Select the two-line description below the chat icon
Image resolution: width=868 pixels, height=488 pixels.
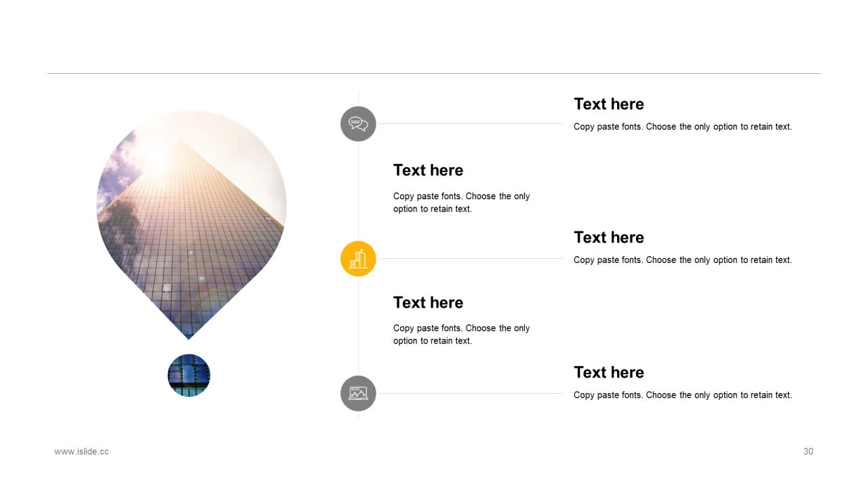click(x=462, y=203)
